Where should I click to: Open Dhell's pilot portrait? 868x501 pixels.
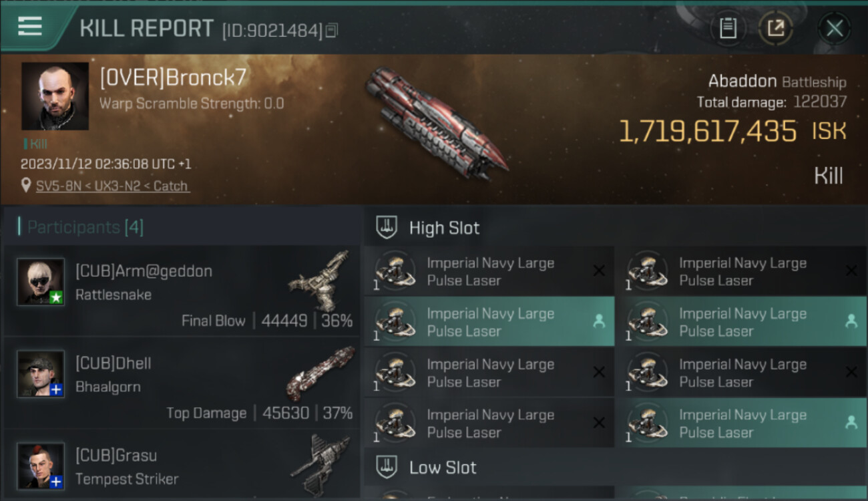pyautogui.click(x=41, y=373)
